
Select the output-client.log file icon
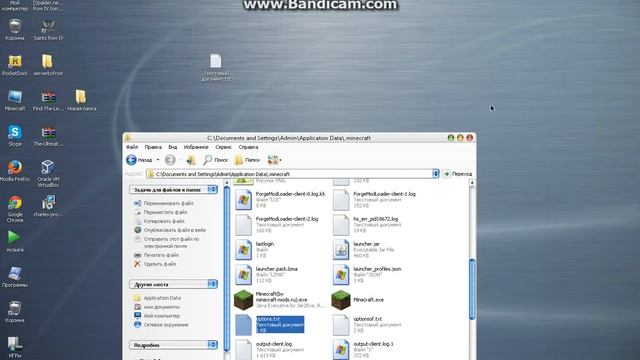(244, 350)
